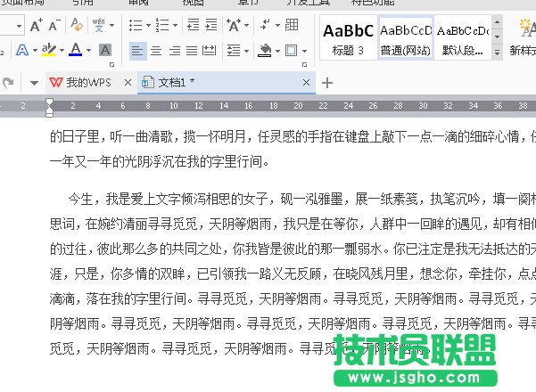Open the font color dropdown arrow

[88, 51]
